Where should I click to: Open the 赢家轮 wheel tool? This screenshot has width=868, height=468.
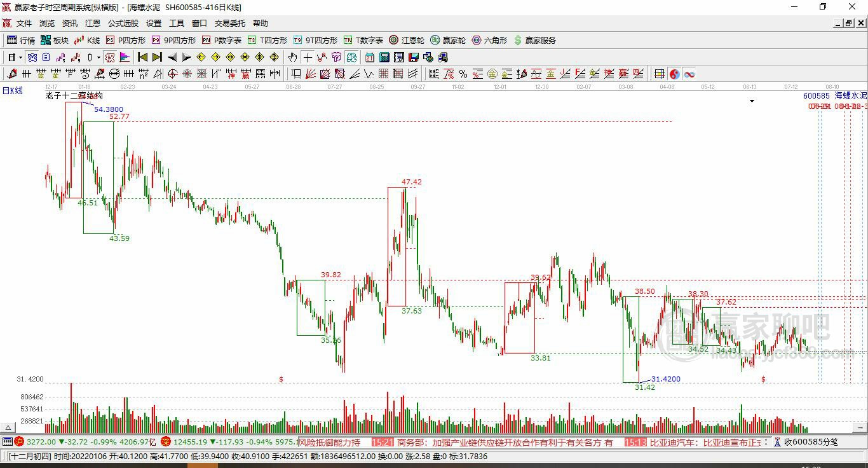click(x=448, y=40)
